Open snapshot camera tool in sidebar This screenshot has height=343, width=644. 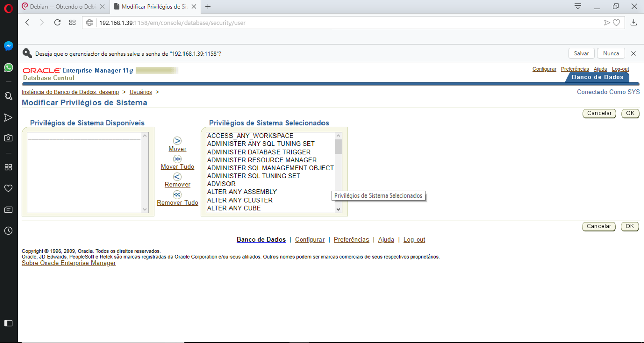tap(8, 138)
